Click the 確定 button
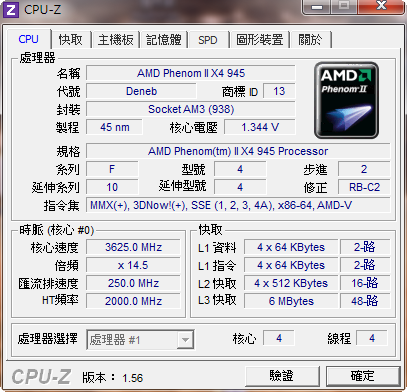The image size is (407, 392). pos(363,376)
